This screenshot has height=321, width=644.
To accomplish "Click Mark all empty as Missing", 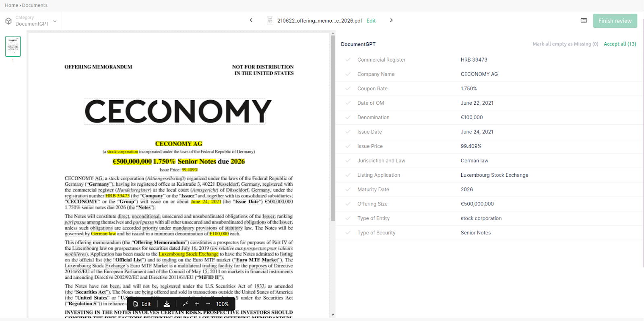I will click(565, 44).
